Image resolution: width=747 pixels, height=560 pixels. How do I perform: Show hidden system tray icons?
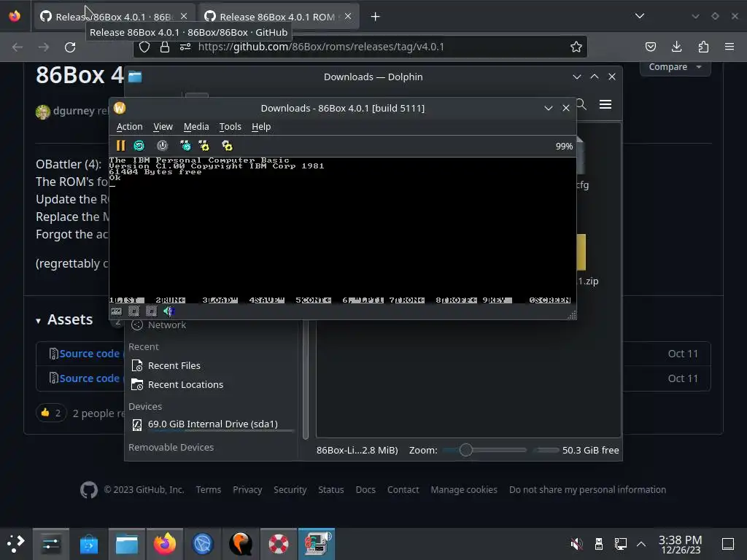pos(641,544)
